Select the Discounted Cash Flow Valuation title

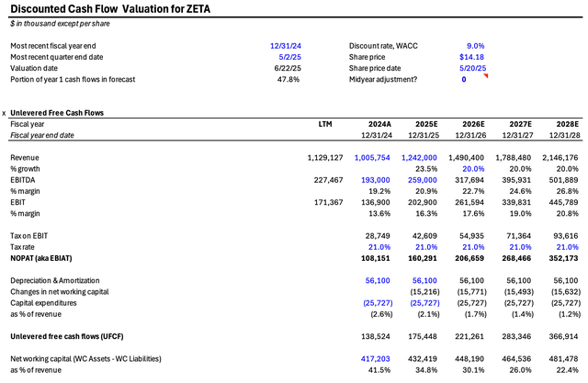click(110, 9)
